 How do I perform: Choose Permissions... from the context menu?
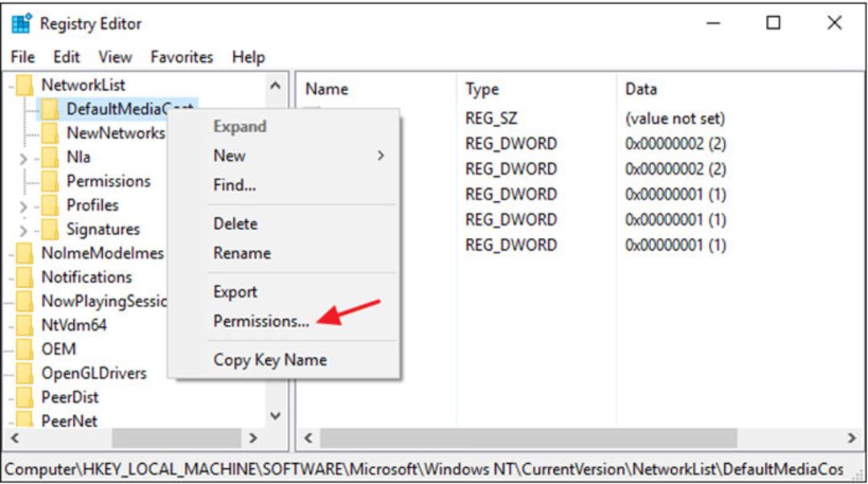coord(261,321)
